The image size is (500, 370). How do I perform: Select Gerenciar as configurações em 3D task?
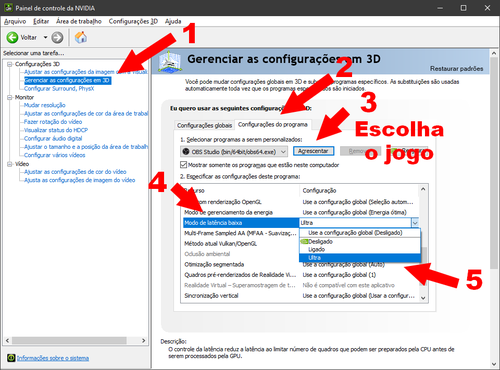67,80
